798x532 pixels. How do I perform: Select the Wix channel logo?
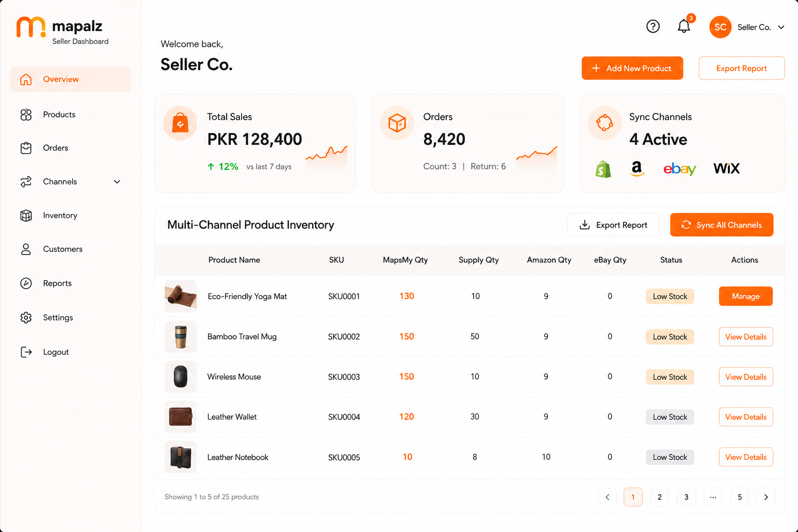pyautogui.click(x=727, y=168)
